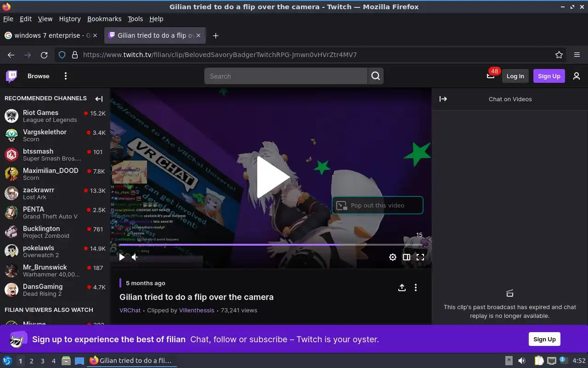Open the File menu
Screen dimensions: 588x368
pos(8,19)
